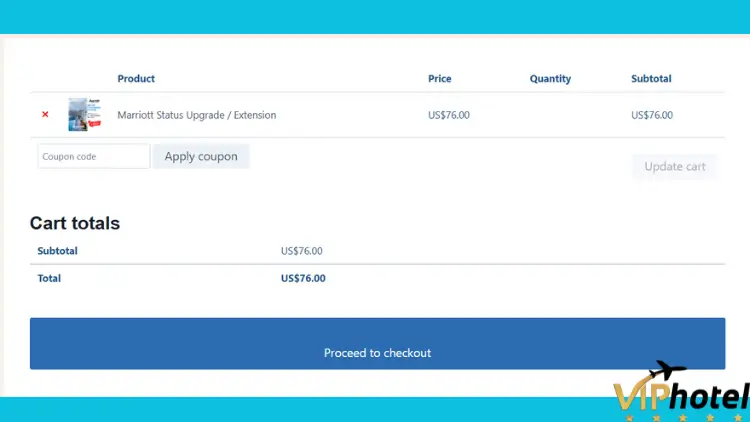Update the cart contents
Screen dimensions: 750x422
(x=674, y=167)
